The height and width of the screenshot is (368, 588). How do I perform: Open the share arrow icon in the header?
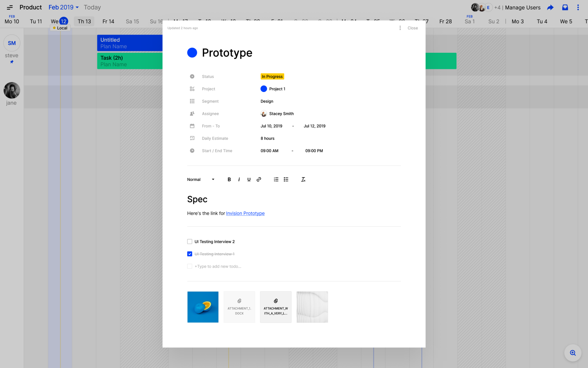click(550, 7)
